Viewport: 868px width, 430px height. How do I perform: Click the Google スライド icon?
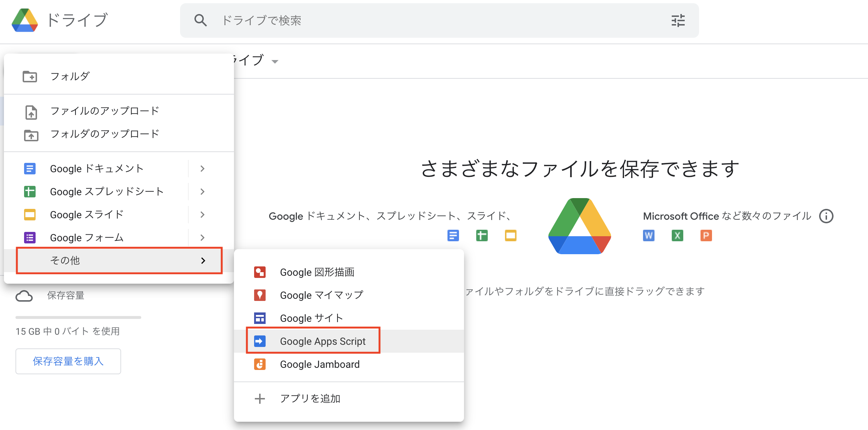click(x=29, y=214)
